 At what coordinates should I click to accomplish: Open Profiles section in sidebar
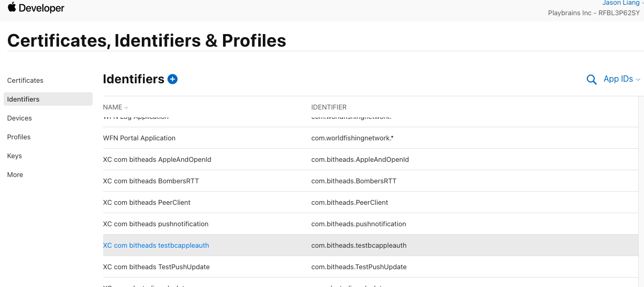[x=19, y=137]
